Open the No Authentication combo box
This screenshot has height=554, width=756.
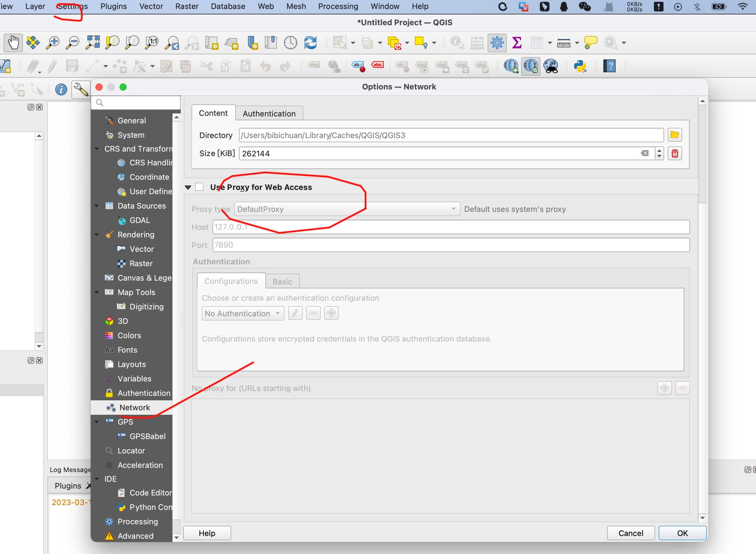pos(243,313)
